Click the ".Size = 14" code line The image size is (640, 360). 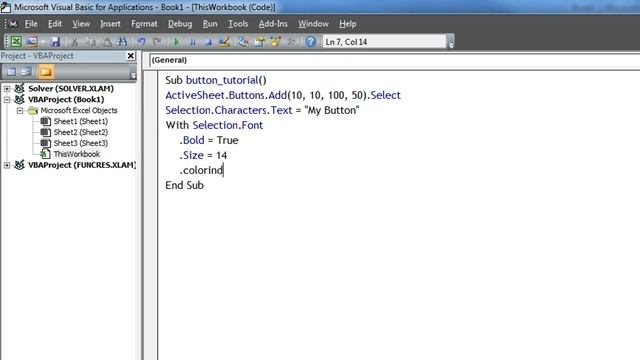[203, 156]
